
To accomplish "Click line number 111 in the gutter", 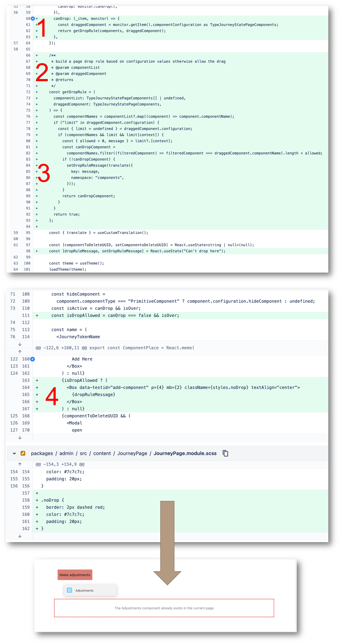I will tap(26, 316).
